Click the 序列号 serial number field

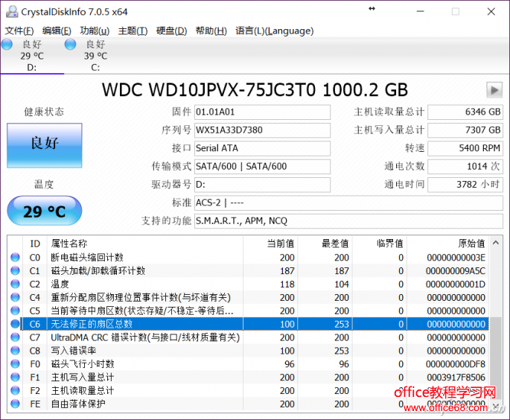click(x=261, y=130)
